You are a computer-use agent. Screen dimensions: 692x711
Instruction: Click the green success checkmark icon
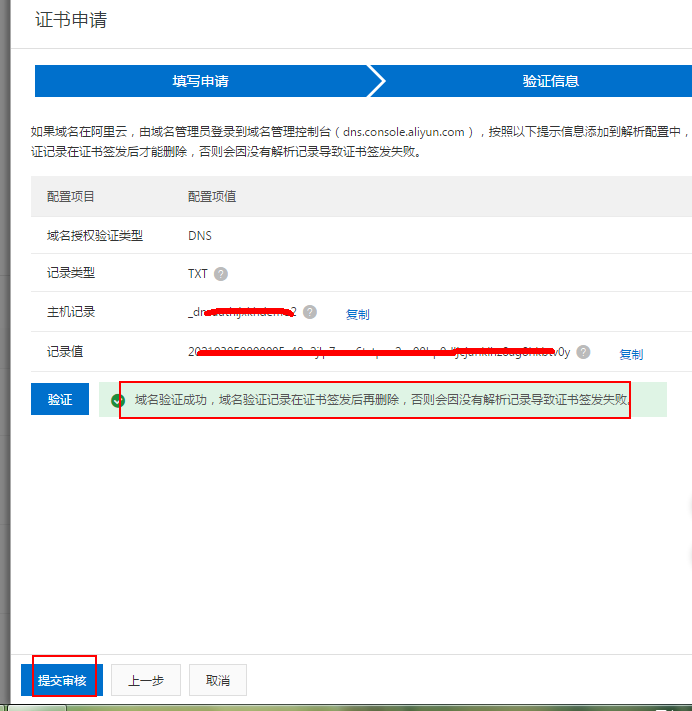(118, 401)
